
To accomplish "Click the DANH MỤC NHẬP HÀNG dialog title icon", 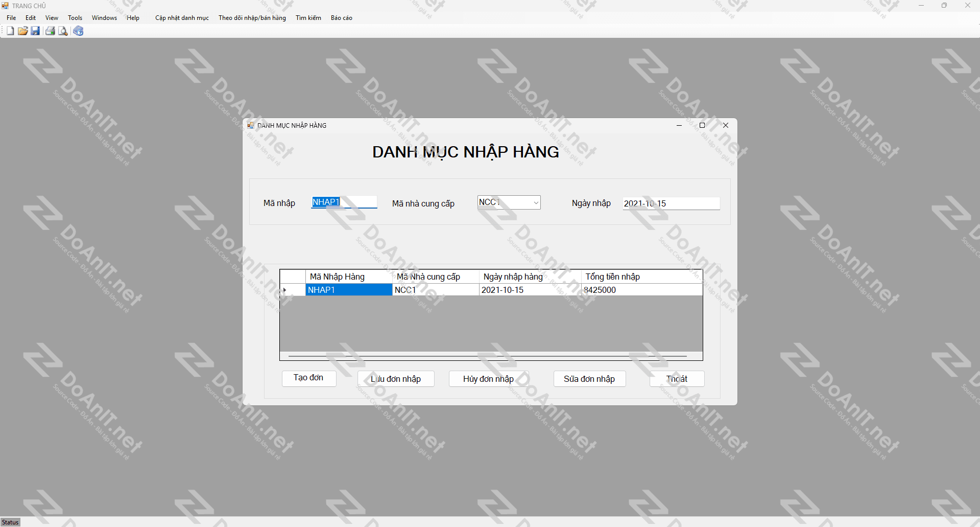I will [x=251, y=125].
